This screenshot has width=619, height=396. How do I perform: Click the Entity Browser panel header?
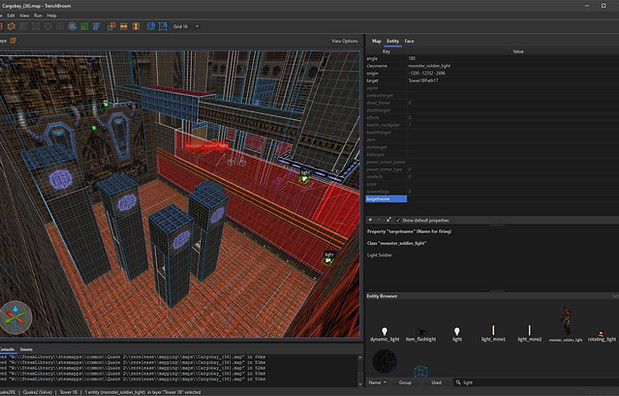click(492, 296)
